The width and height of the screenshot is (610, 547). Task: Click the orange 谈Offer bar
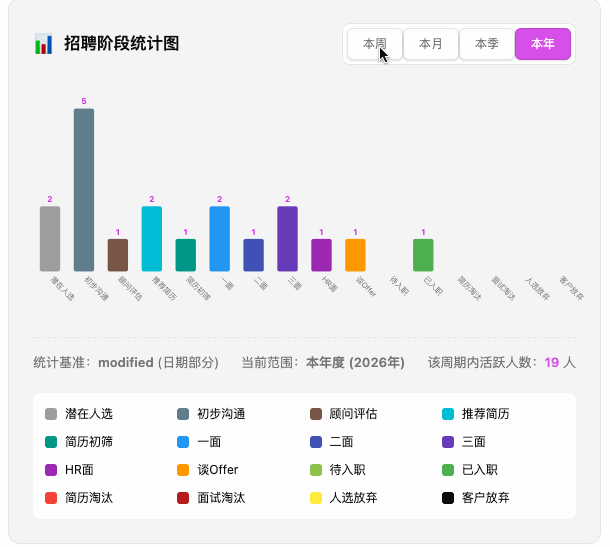click(x=355, y=255)
